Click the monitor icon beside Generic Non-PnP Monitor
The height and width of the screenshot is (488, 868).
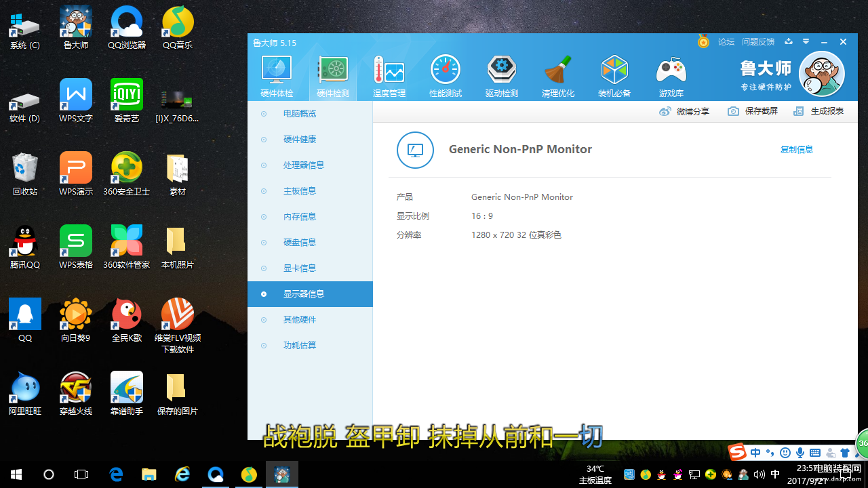(x=415, y=150)
